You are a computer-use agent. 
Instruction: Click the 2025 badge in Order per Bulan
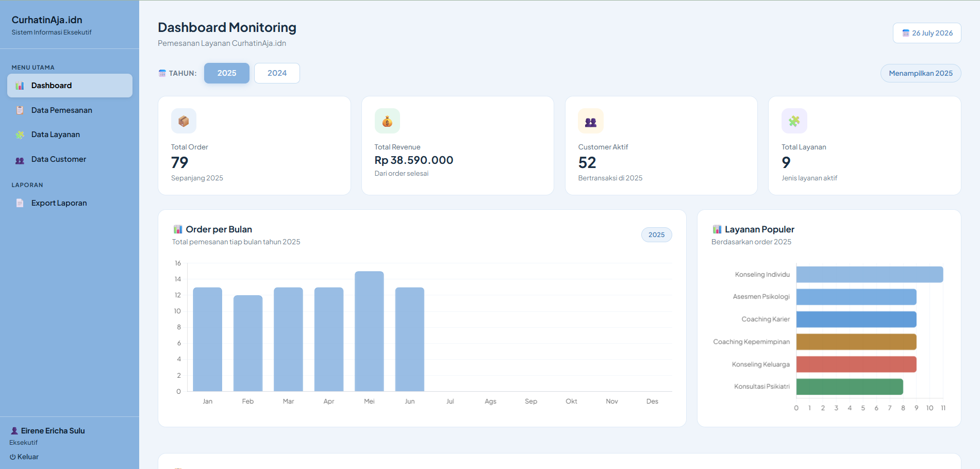point(656,234)
